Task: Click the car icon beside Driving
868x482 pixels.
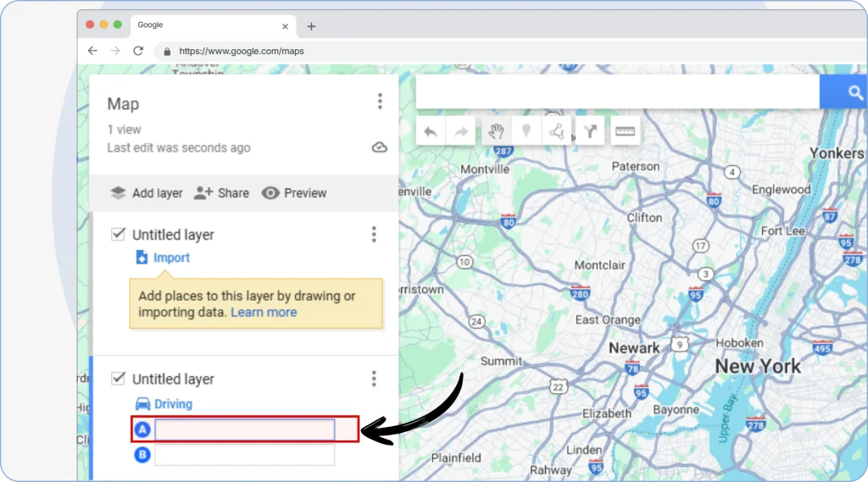Action: pos(142,404)
